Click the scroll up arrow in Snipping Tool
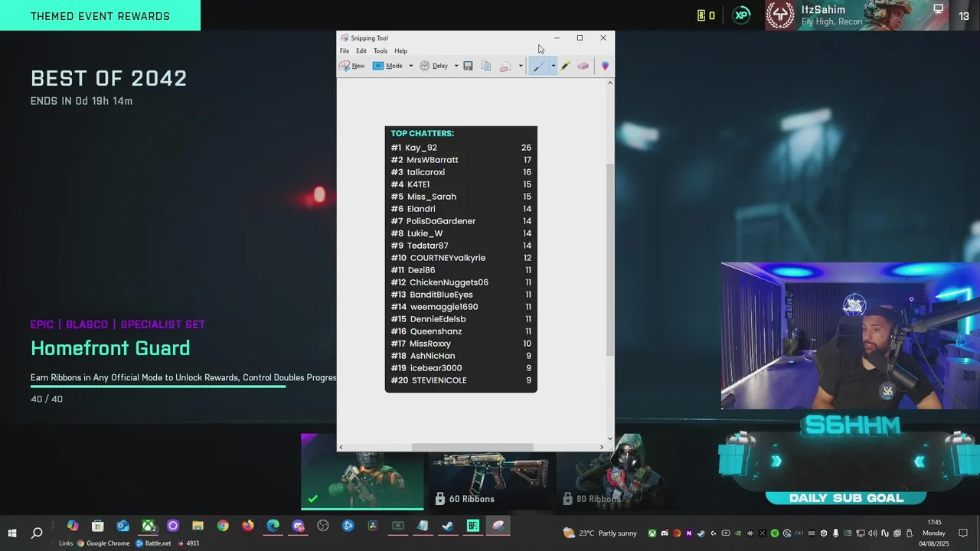Viewport: 980px width, 551px height. click(x=610, y=82)
